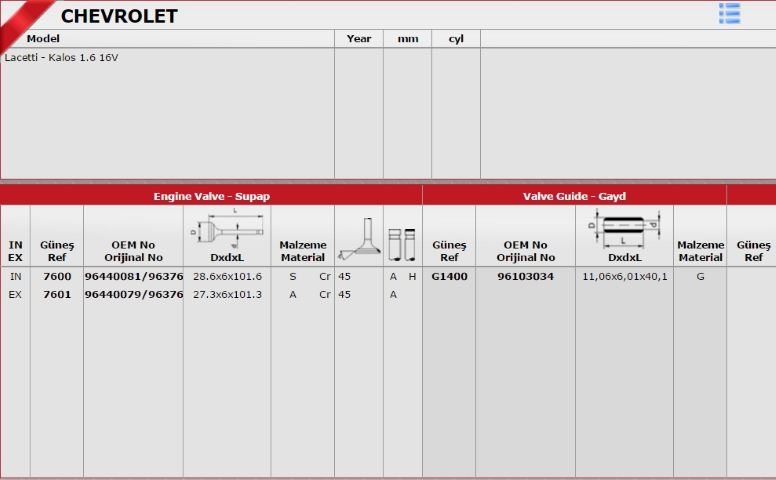Click groove type H in IN row

412,276
